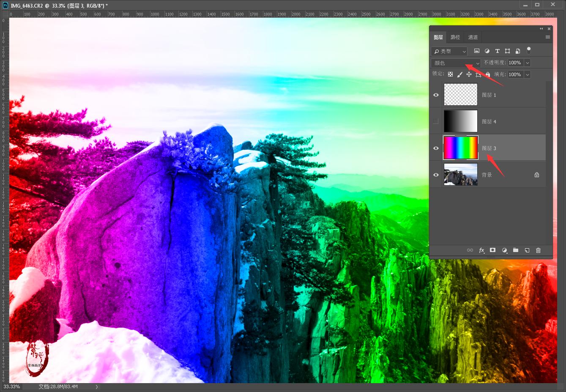The image size is (566, 392).
Task: Lock layer position with move icon
Action: coord(469,74)
